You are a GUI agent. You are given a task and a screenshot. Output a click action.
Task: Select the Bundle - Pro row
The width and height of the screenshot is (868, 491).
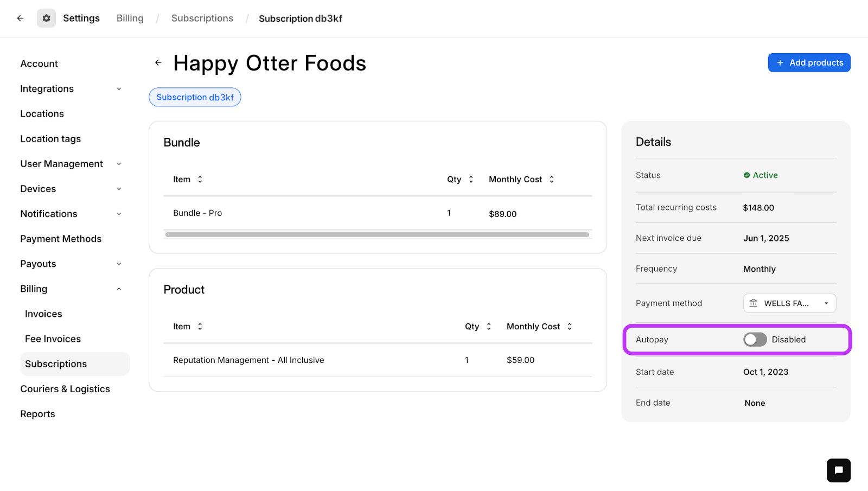coord(378,213)
